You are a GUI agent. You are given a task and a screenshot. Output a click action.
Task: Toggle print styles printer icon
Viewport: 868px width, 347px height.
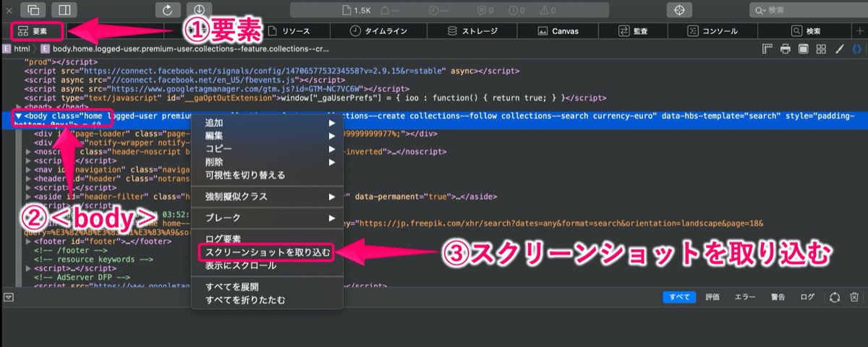(786, 49)
